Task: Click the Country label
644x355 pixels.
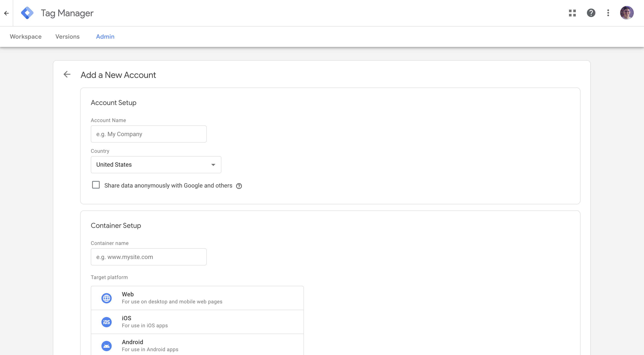Action: (x=100, y=151)
